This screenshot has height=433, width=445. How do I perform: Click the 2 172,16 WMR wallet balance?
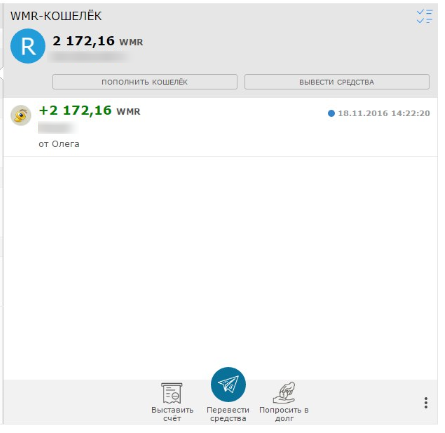[98, 41]
